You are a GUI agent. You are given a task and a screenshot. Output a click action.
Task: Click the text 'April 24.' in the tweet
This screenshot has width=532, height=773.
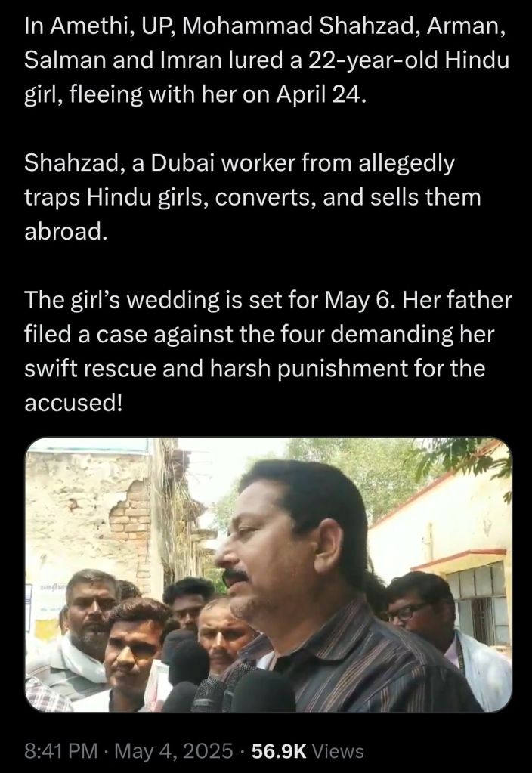(x=320, y=94)
